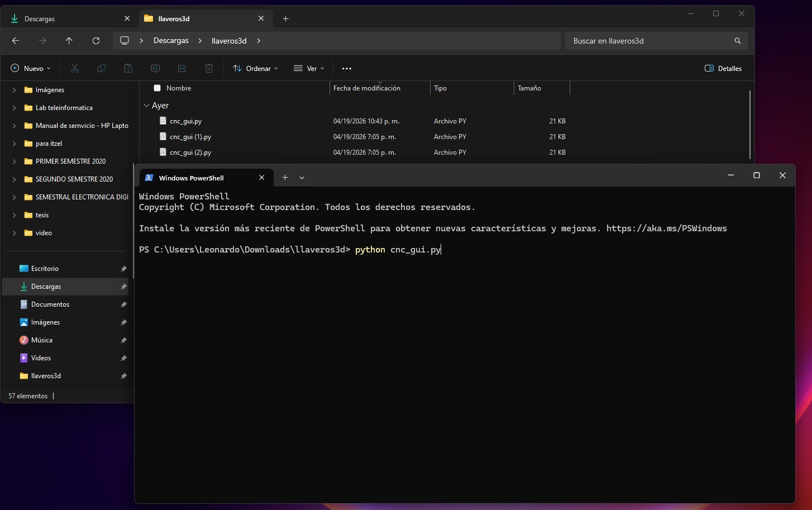Click the Delete trash icon
812x510 pixels.
pyautogui.click(x=209, y=68)
